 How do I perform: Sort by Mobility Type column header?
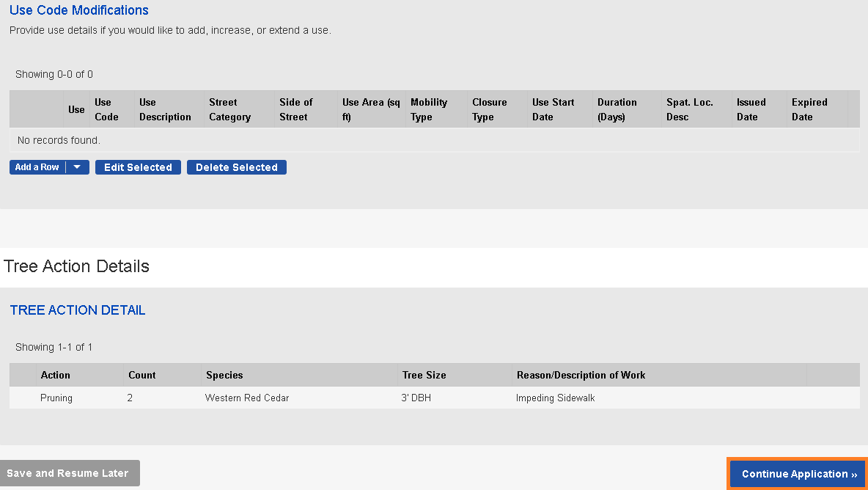click(x=428, y=109)
